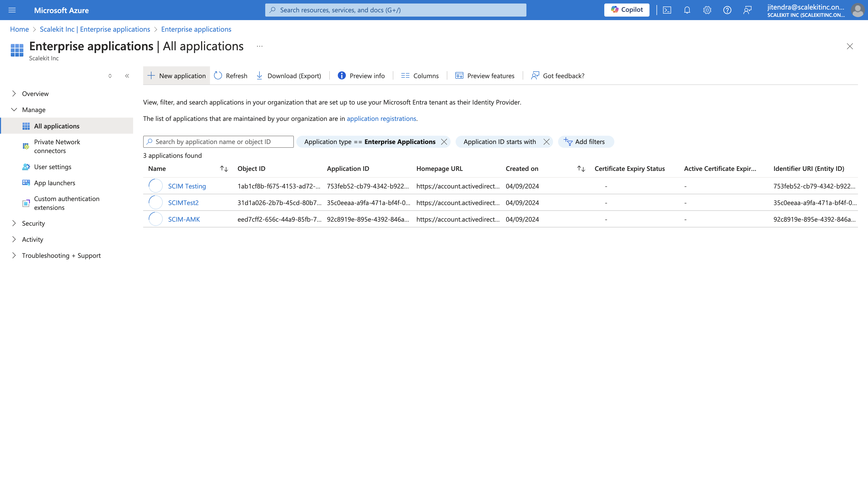Click Got feedback?
The height and width of the screenshot is (482, 868).
558,75
